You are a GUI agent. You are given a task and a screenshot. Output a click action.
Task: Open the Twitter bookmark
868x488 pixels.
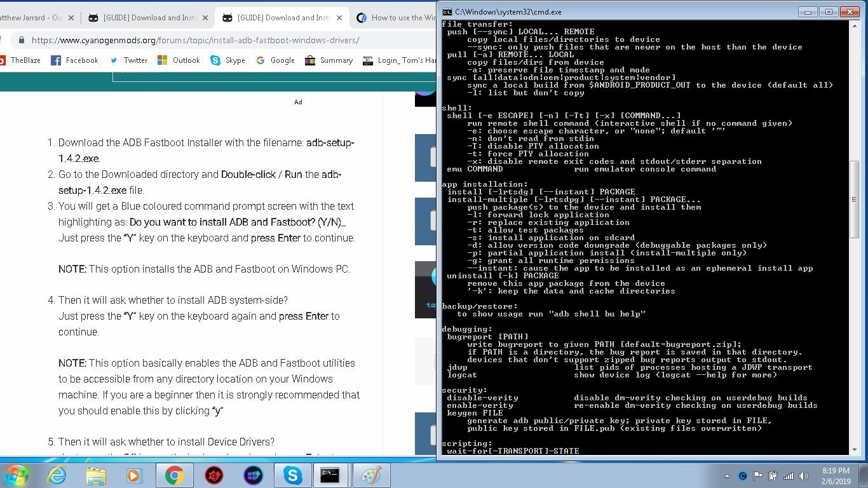(128, 60)
